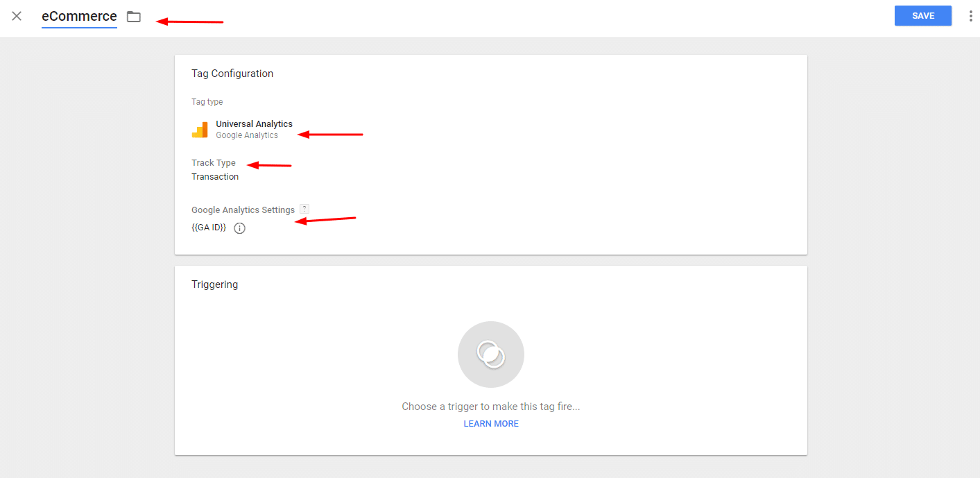Image resolution: width=980 pixels, height=478 pixels.
Task: Edit the eCommerce tag name field
Action: (79, 17)
